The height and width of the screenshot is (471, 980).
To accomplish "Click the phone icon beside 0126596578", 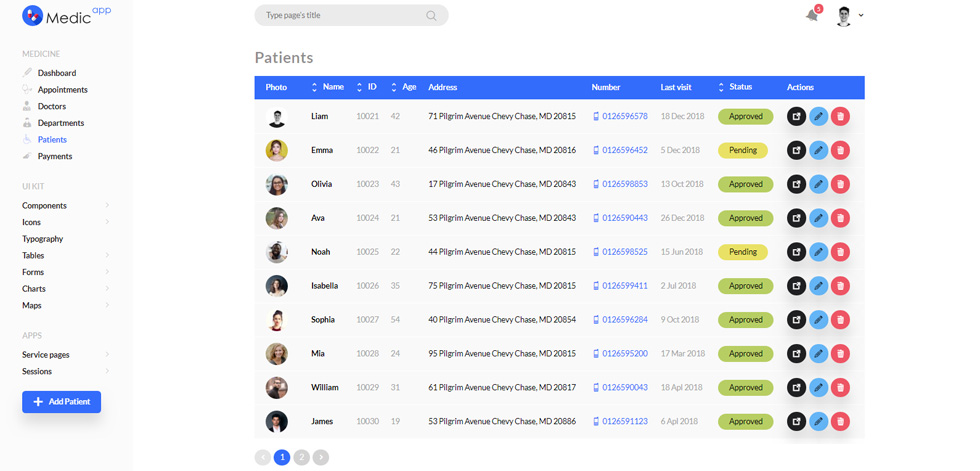I will coord(596,116).
